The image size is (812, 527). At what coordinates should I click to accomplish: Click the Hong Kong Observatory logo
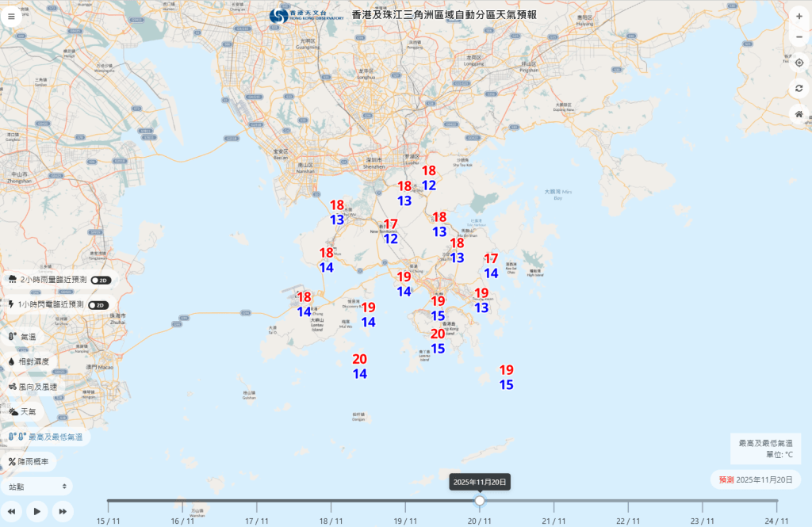click(x=278, y=16)
